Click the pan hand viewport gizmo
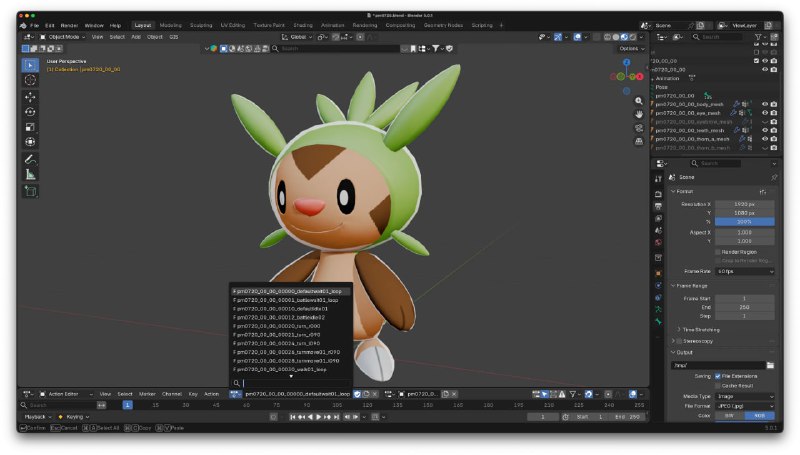 click(x=639, y=114)
